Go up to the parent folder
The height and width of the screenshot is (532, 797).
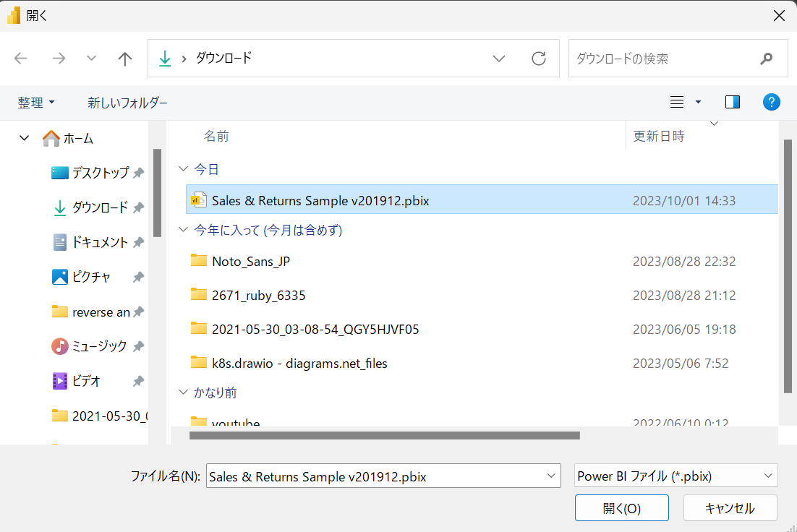coord(124,58)
